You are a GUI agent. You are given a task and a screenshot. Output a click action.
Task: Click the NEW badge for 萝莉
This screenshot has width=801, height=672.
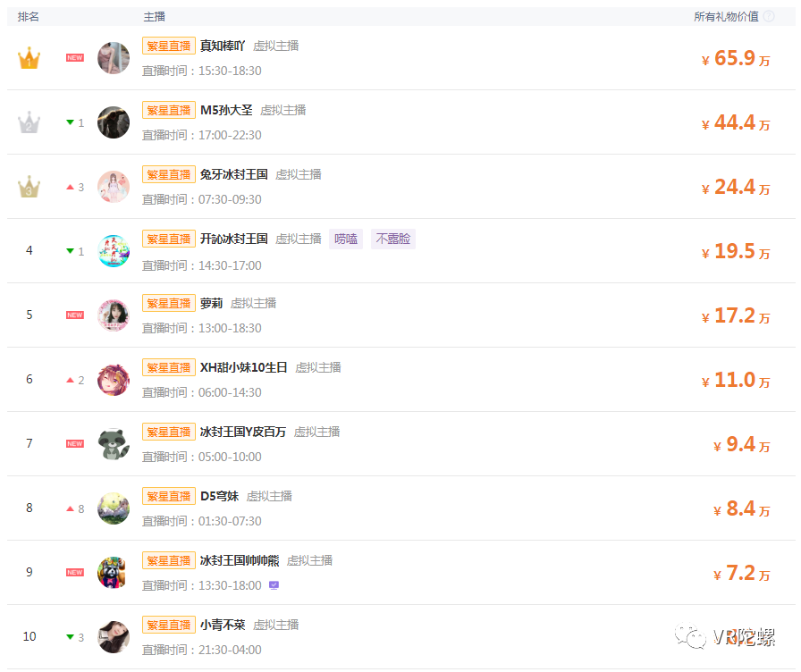[74, 315]
